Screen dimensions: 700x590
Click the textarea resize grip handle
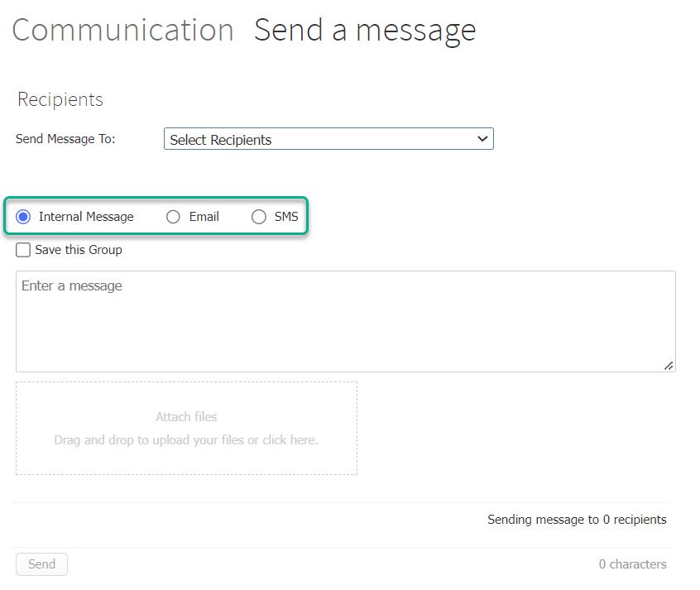(669, 364)
